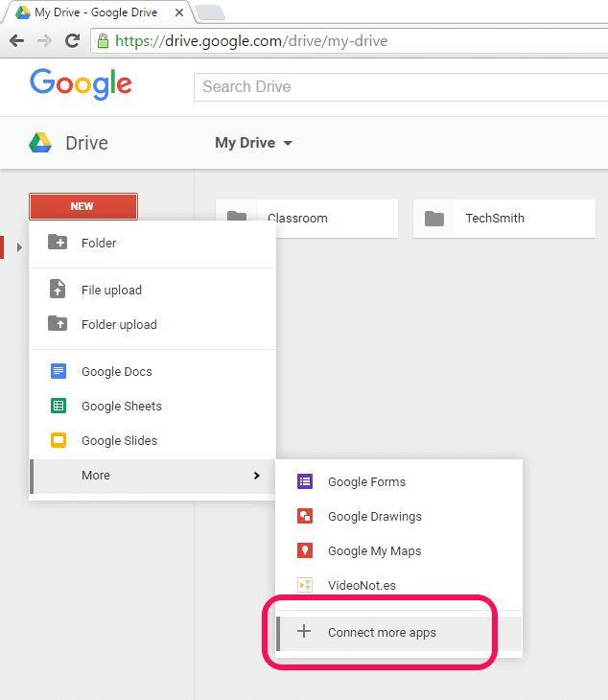Viewport: 608px width, 700px height.
Task: Click the Folder upload icon
Action: point(58,323)
